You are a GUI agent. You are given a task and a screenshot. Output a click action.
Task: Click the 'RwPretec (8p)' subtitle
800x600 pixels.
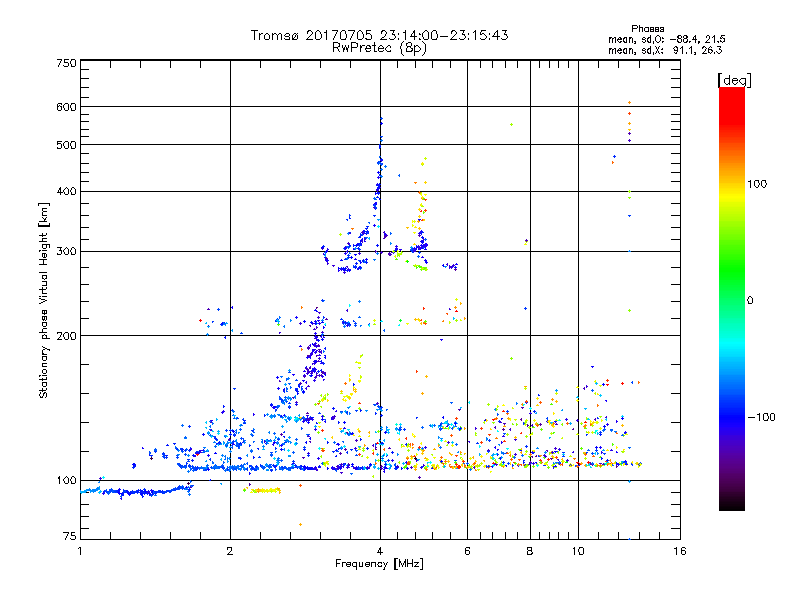coord(379,48)
